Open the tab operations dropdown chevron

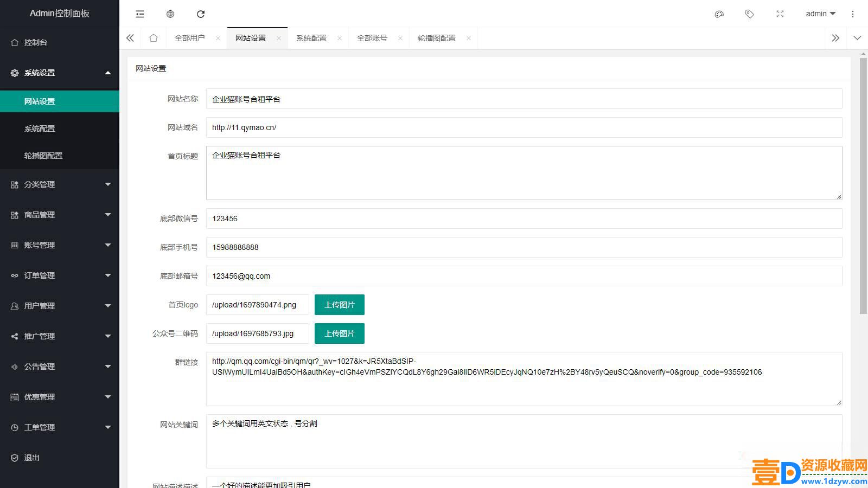click(x=857, y=38)
